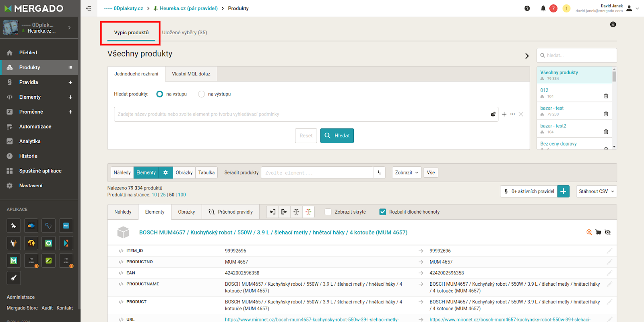Expand the Všechny produkty panel chevron
Screen dimensions: 644x322
point(527,56)
